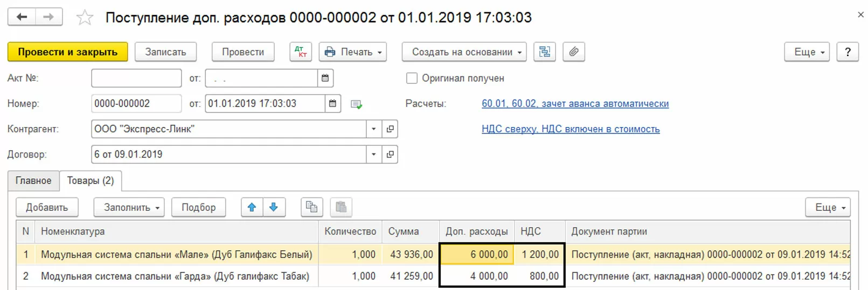Screen dimensions: 868x290
Task: Move row down with blue arrow
Action: click(x=274, y=207)
